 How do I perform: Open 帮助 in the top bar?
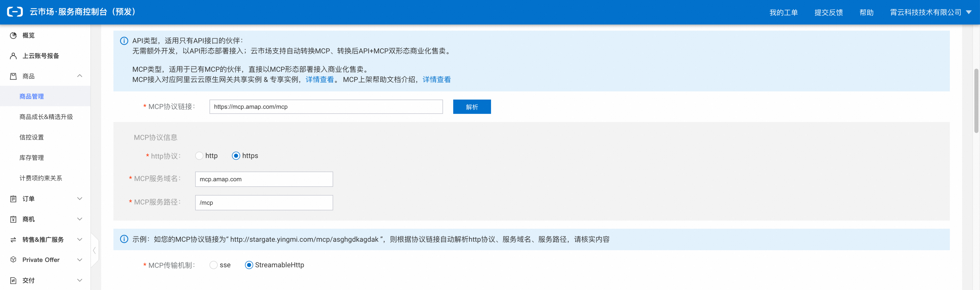click(x=866, y=13)
